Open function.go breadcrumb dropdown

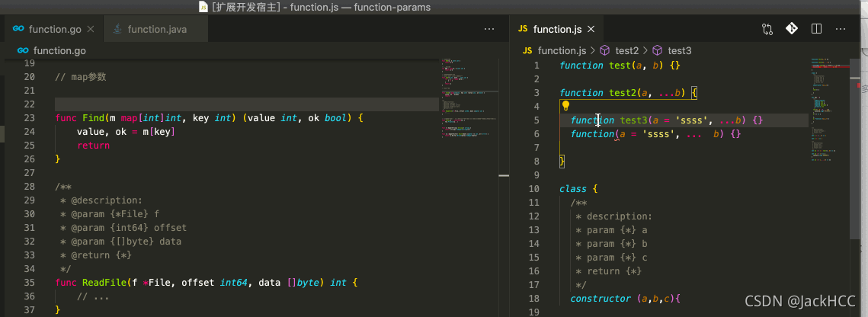point(59,50)
